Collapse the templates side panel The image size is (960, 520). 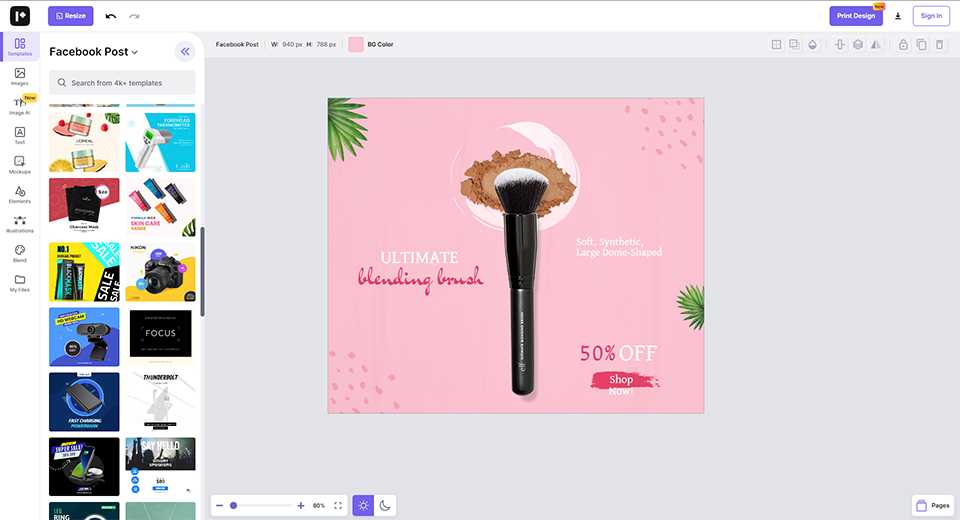[185, 52]
